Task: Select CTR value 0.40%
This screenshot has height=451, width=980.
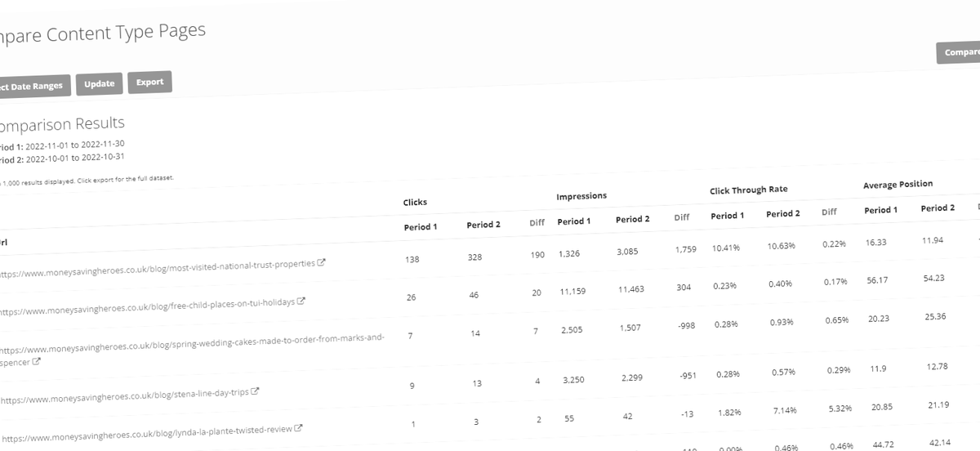Action: point(782,284)
